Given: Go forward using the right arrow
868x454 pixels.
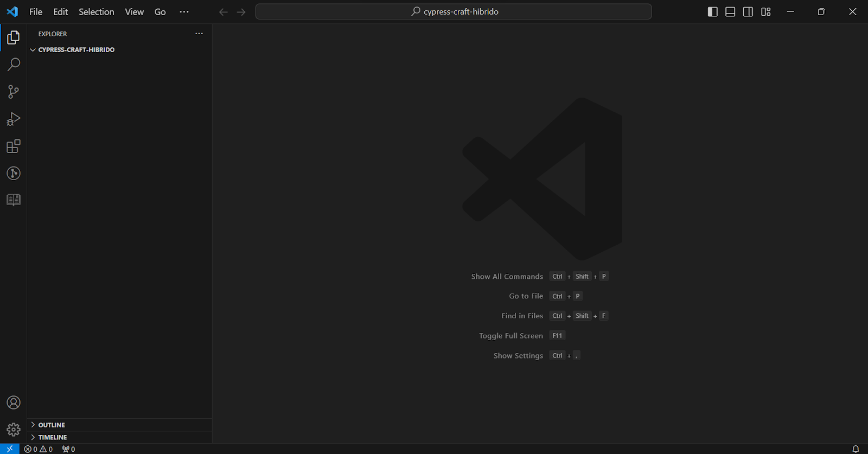Looking at the screenshot, I should 241,12.
